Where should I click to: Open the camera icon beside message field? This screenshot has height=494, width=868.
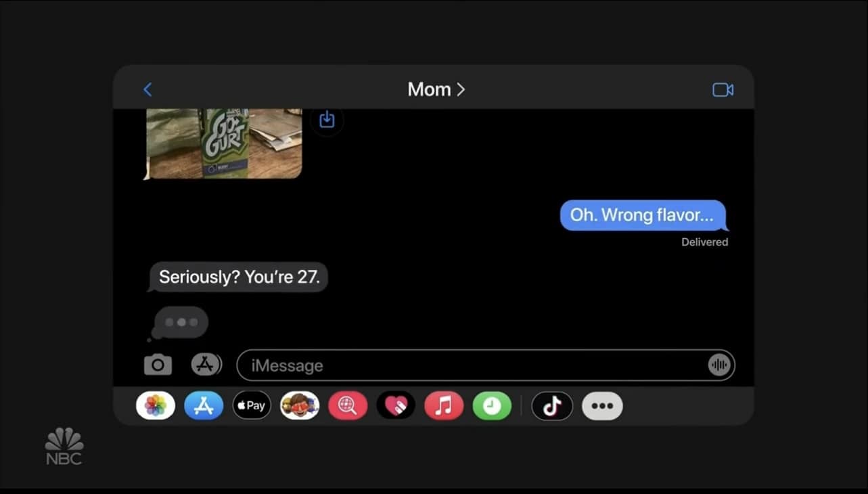click(158, 365)
